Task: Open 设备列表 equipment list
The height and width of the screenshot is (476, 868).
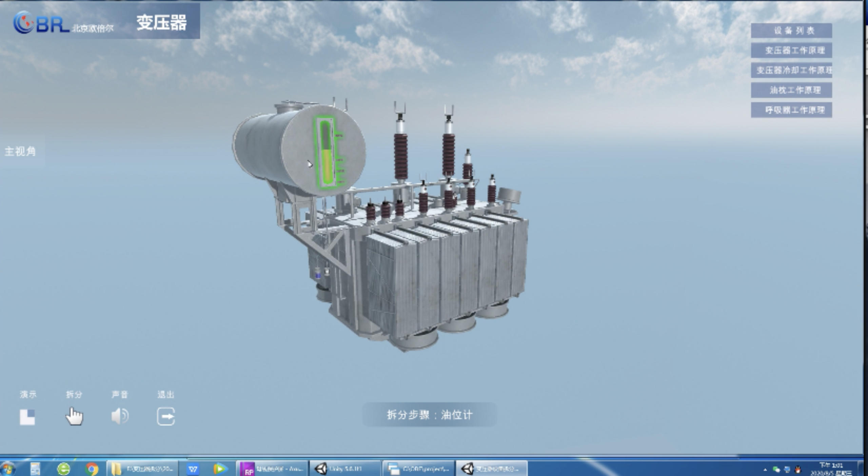Action: tap(791, 31)
